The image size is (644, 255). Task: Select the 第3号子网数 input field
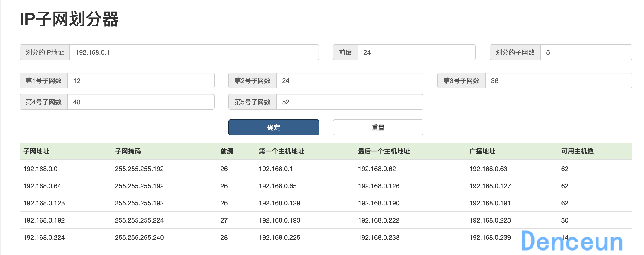(x=559, y=80)
